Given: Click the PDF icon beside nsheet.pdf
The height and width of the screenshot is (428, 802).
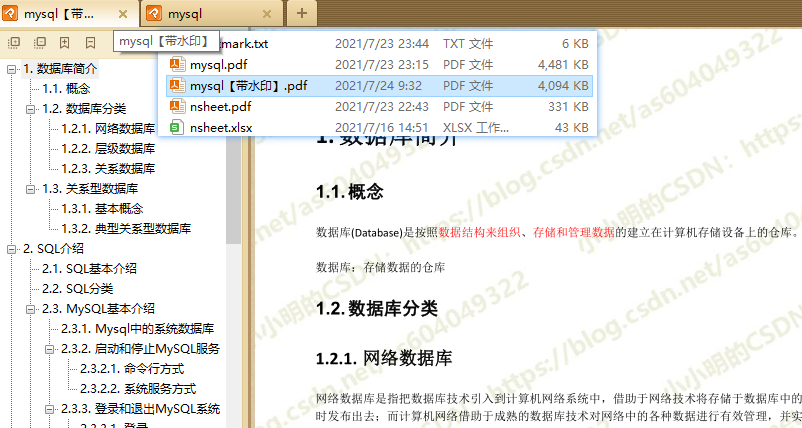Looking at the screenshot, I should point(177,106).
